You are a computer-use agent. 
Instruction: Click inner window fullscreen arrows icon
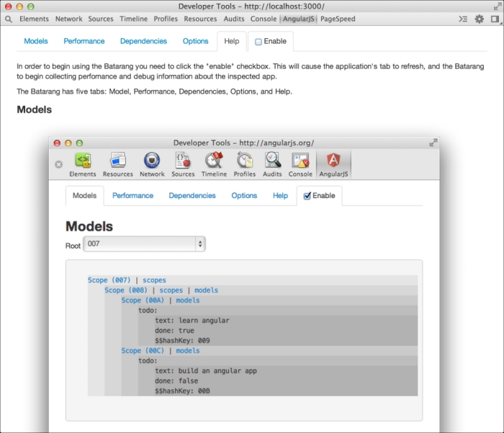433,143
